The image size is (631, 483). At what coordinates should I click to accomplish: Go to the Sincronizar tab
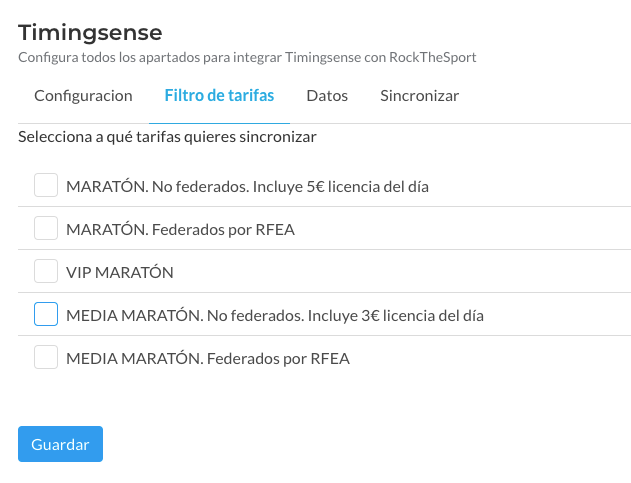[419, 96]
